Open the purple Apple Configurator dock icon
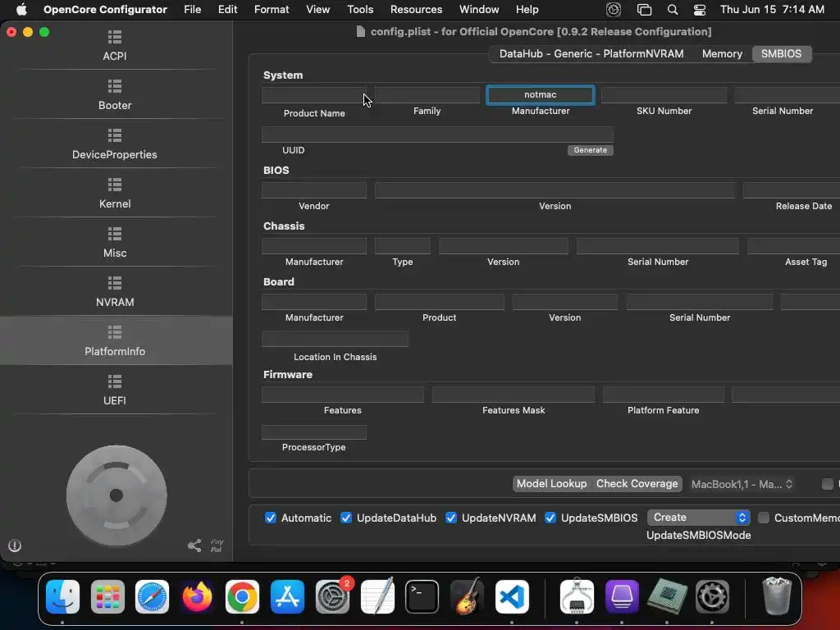This screenshot has height=630, width=840. pyautogui.click(x=622, y=596)
